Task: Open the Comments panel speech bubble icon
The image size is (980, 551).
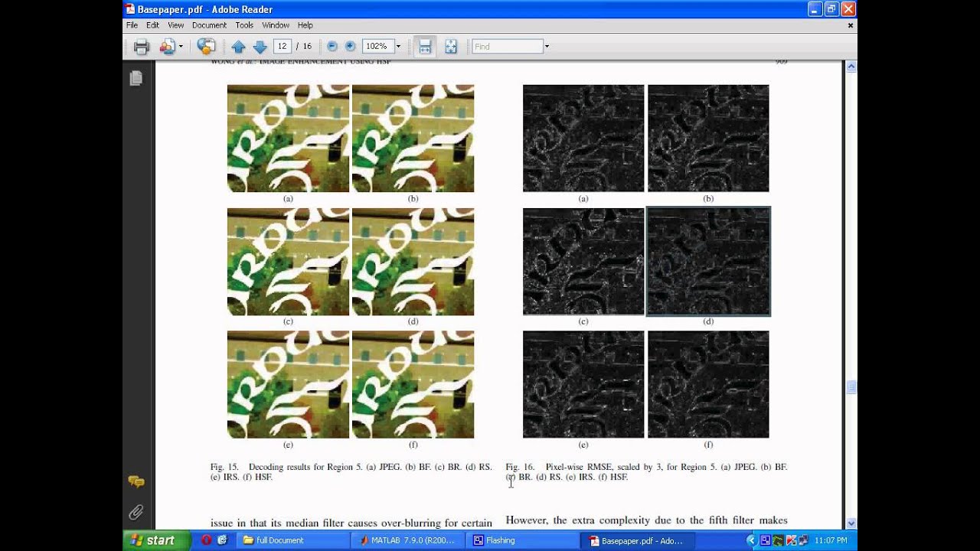Action: (136, 481)
